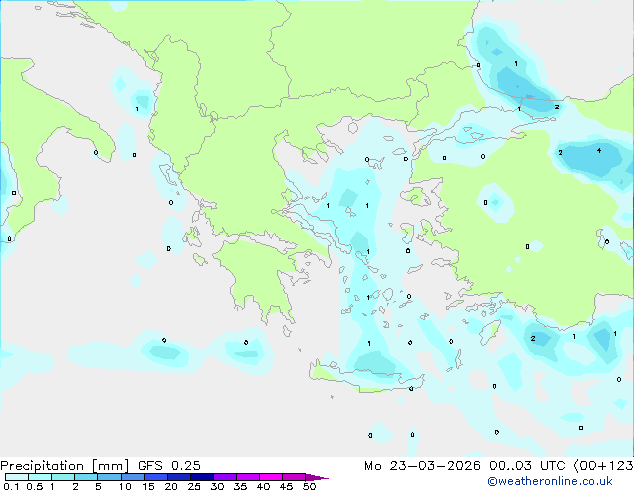634x490 pixels.
Task: Click the legend label '20'
Action: (x=171, y=486)
